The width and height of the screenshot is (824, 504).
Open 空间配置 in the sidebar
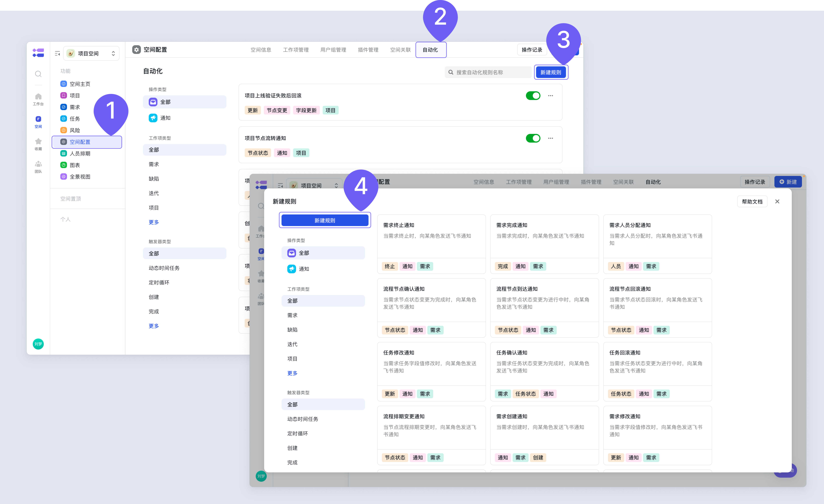87,142
